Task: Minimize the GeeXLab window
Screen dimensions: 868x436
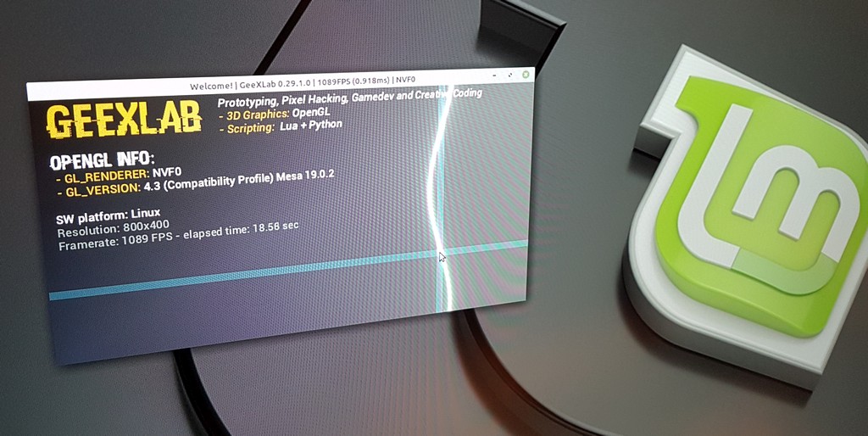Action: (x=494, y=75)
